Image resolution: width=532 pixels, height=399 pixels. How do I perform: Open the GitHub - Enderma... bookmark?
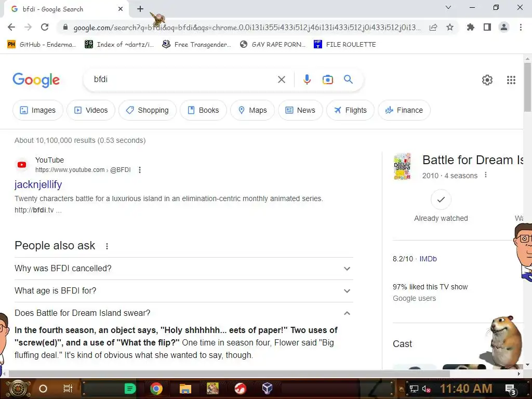click(42, 45)
